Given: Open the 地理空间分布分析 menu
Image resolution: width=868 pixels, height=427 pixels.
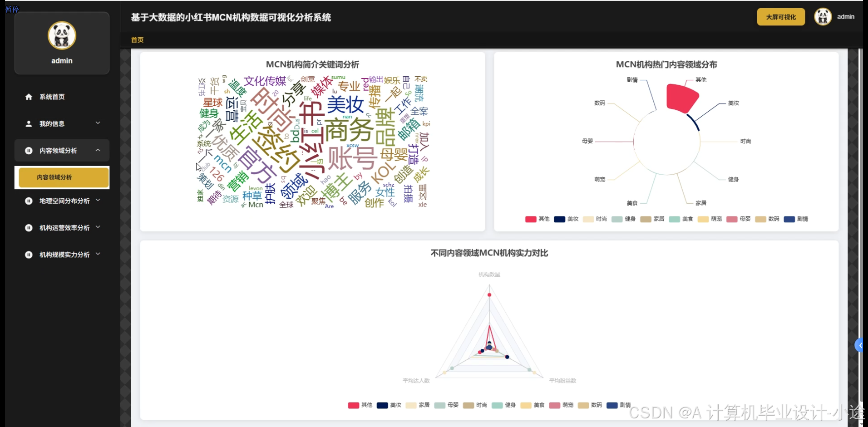Looking at the screenshot, I should coord(62,201).
